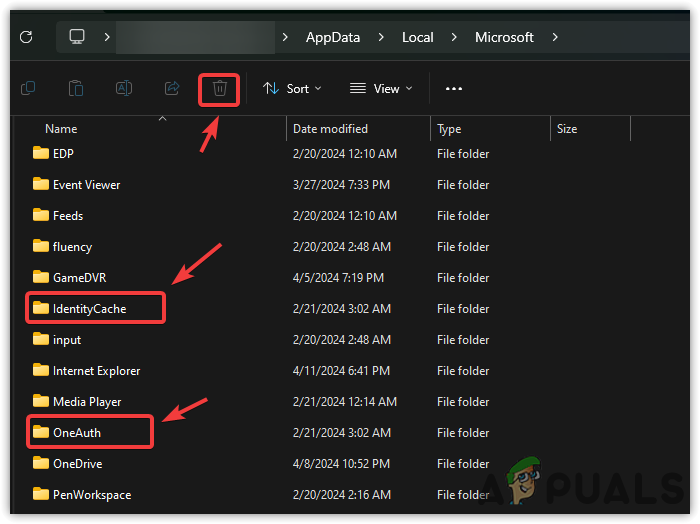This screenshot has width=700, height=524.
Task: Click the Refresh icon in address bar
Action: click(26, 37)
